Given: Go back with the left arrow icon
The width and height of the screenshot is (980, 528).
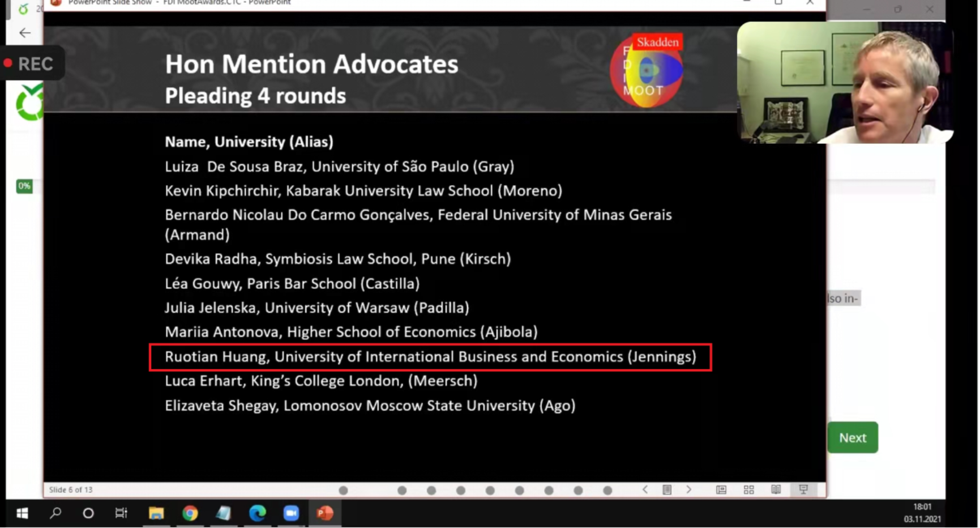Looking at the screenshot, I should [25, 33].
